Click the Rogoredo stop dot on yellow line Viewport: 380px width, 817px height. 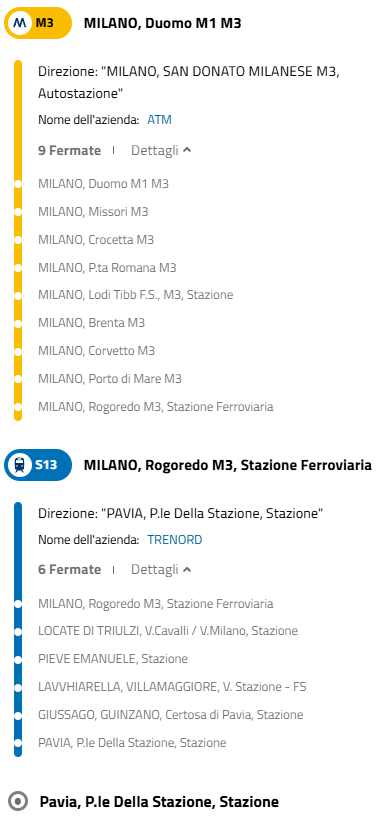pos(18,406)
